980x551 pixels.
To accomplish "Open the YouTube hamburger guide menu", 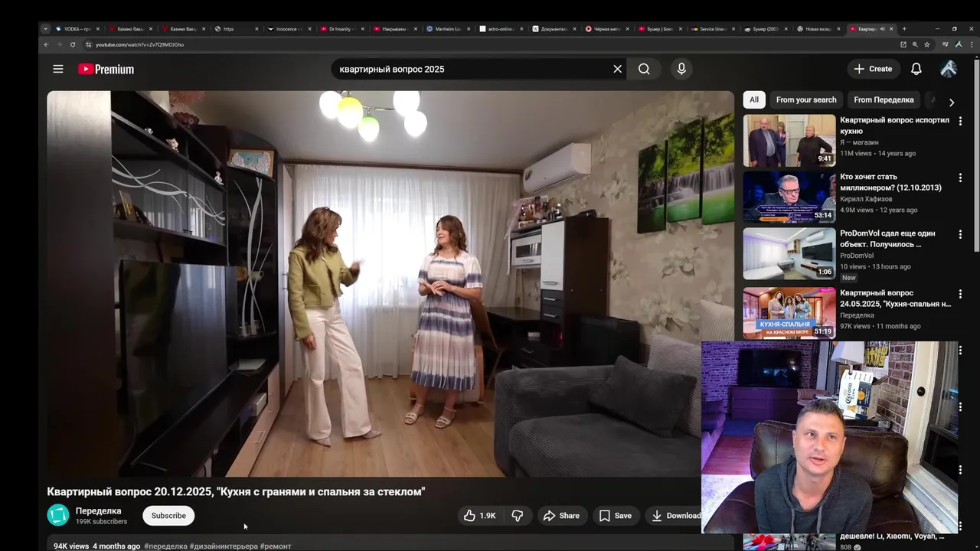I will pyautogui.click(x=58, y=69).
